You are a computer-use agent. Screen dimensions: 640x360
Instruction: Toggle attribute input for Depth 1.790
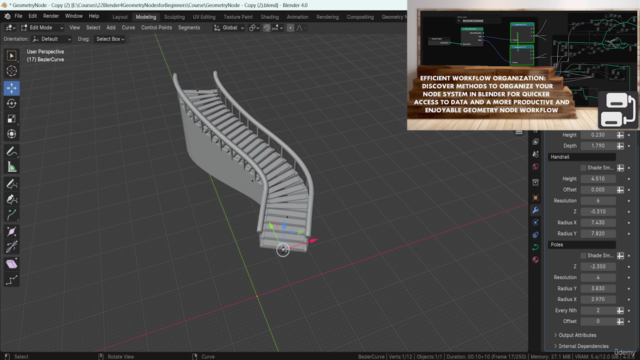(620, 146)
